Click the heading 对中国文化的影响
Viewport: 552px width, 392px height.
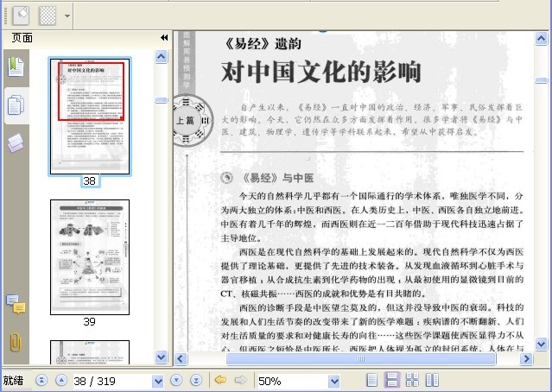tap(321, 72)
